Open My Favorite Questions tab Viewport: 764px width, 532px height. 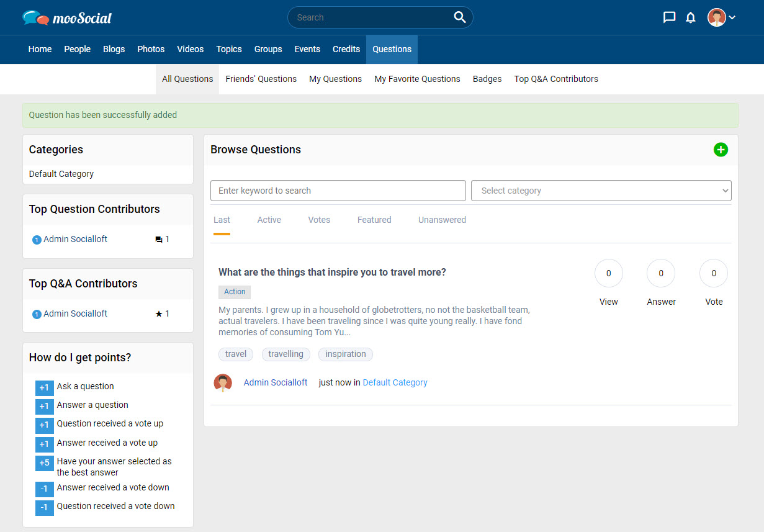pos(418,79)
